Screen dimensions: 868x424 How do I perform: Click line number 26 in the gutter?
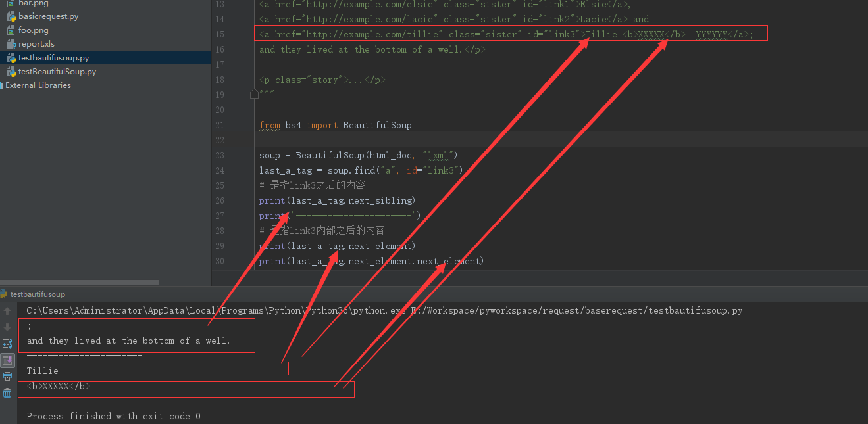(219, 200)
